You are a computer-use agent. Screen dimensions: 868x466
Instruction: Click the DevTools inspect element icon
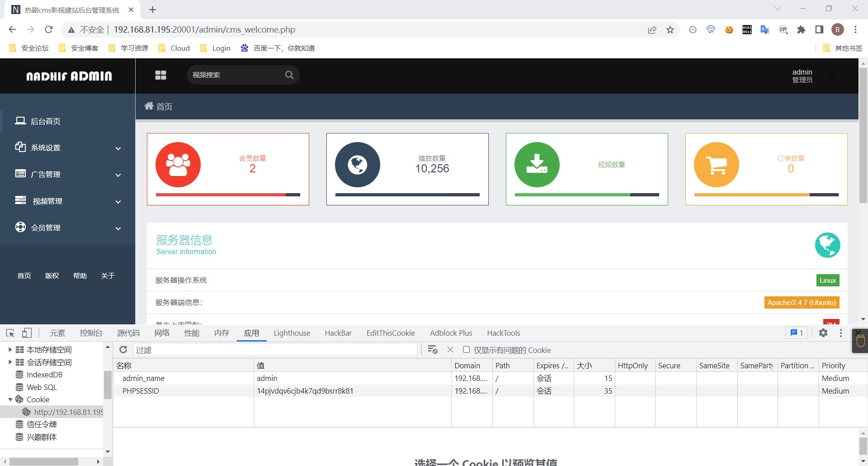click(10, 333)
